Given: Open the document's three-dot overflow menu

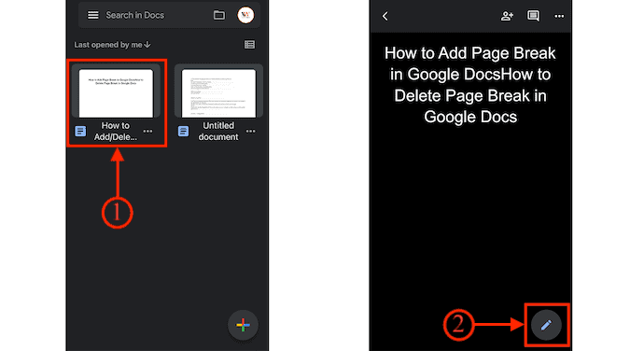Looking at the screenshot, I should (559, 16).
